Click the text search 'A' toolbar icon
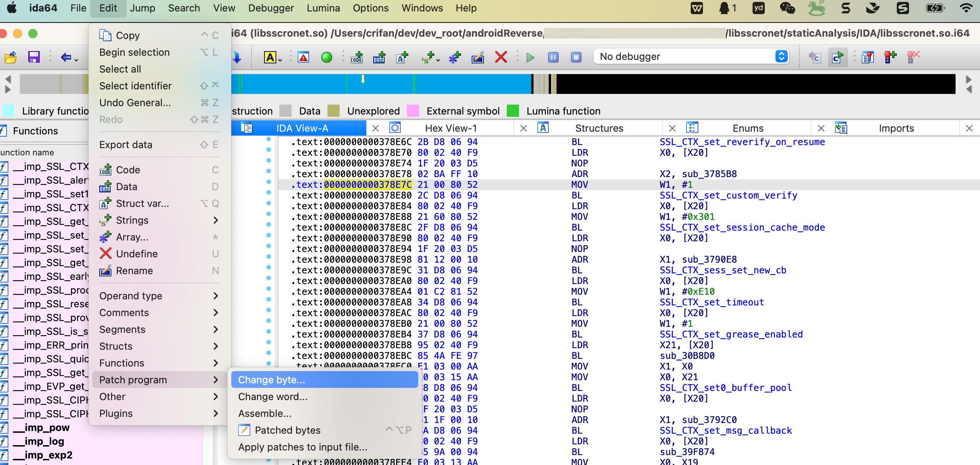Screen dimensions: 980x465 click(x=271, y=57)
